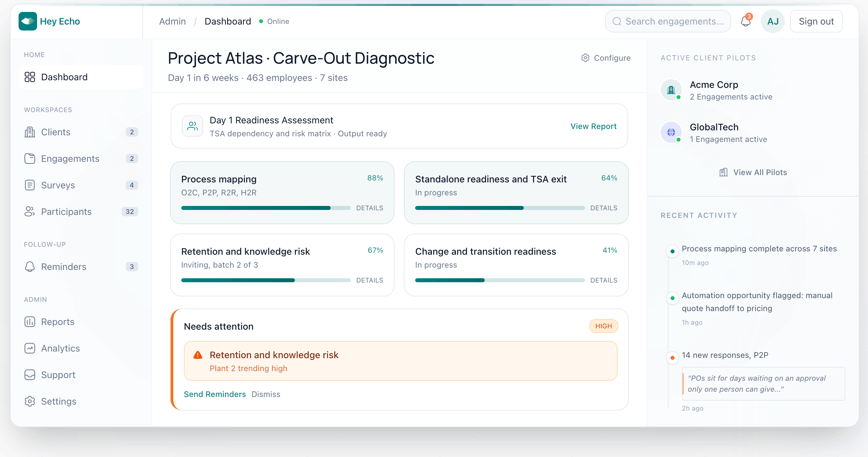
Task: Click the Dashboard grid icon in sidebar
Action: coord(30,77)
